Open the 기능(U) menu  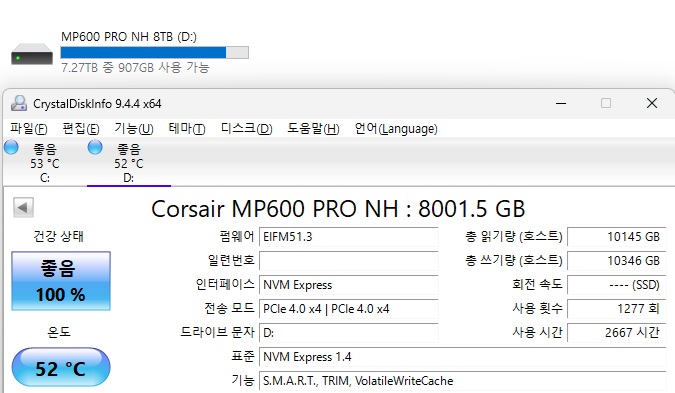pyautogui.click(x=133, y=129)
